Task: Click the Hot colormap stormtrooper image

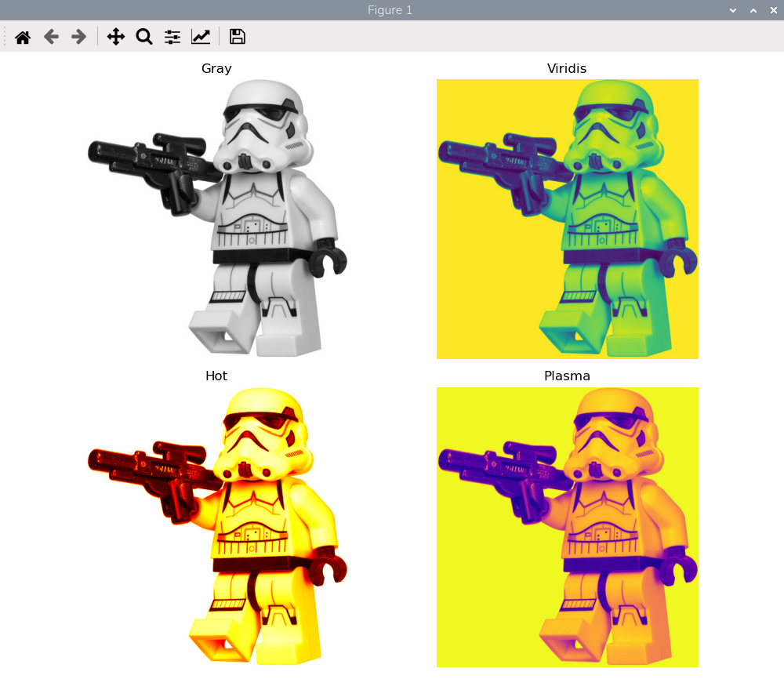Action: pos(216,527)
